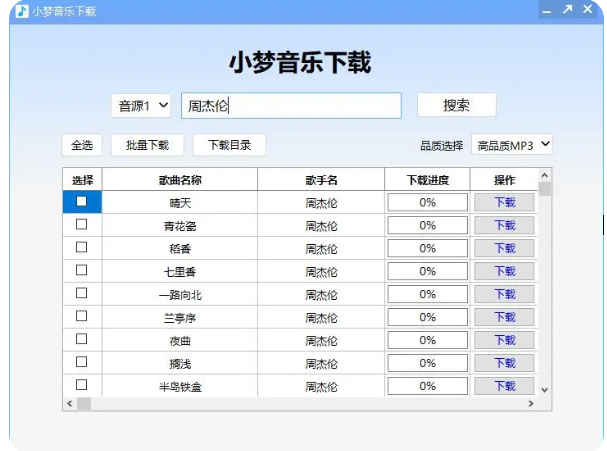Tick the checkbox for 兰亭序
Screen dimensions: 607x451
tap(82, 316)
